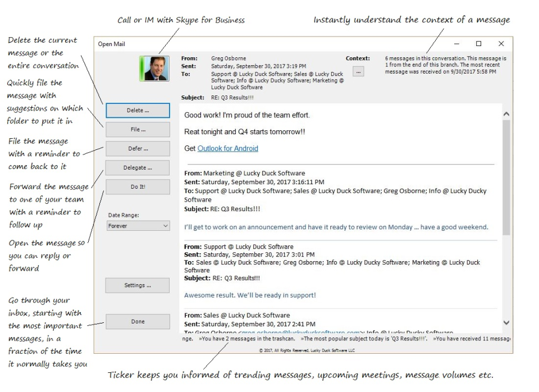The width and height of the screenshot is (539, 392).
Task: Click the scrollbar down arrow
Action: (x=506, y=322)
